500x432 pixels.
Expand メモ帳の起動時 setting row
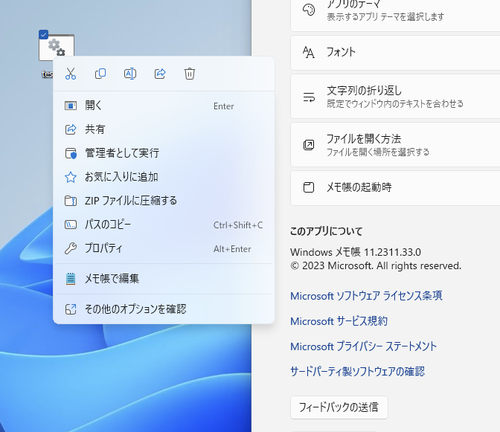coord(395,188)
